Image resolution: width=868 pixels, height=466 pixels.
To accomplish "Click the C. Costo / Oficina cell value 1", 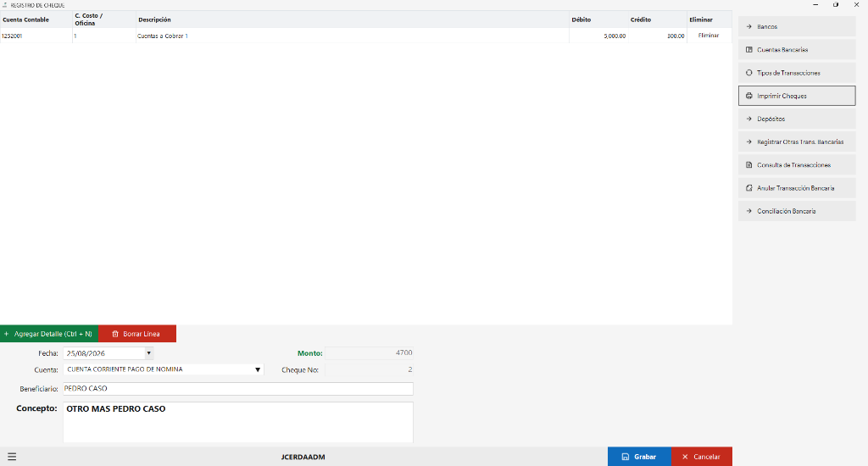I will tap(104, 36).
